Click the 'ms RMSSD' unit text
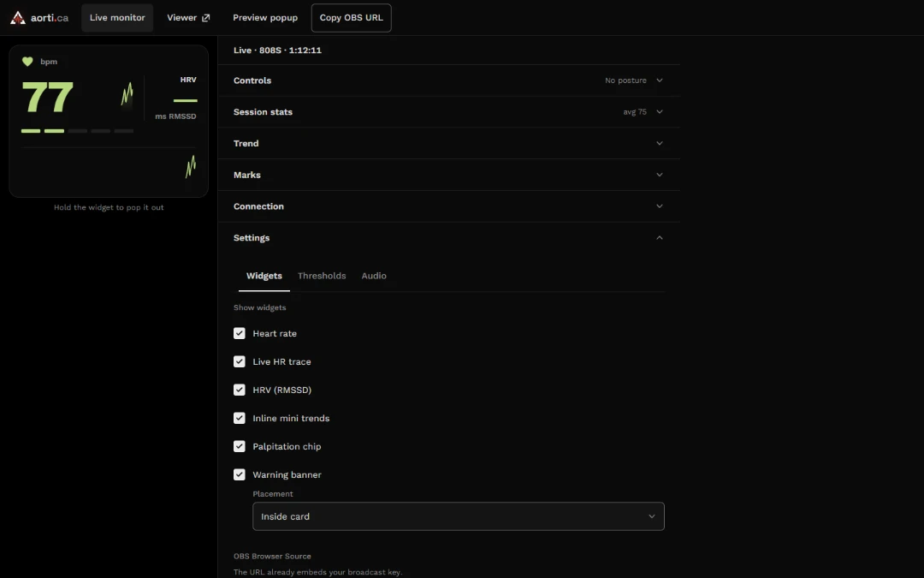The image size is (924, 578). pyautogui.click(x=175, y=116)
